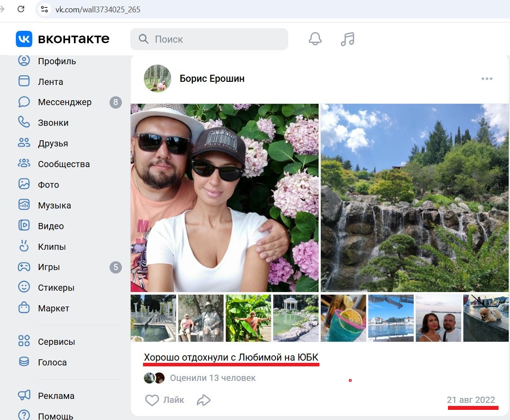Screen dimensions: 510x420
Task: Open the post options ellipsis menu
Action: pyautogui.click(x=487, y=78)
